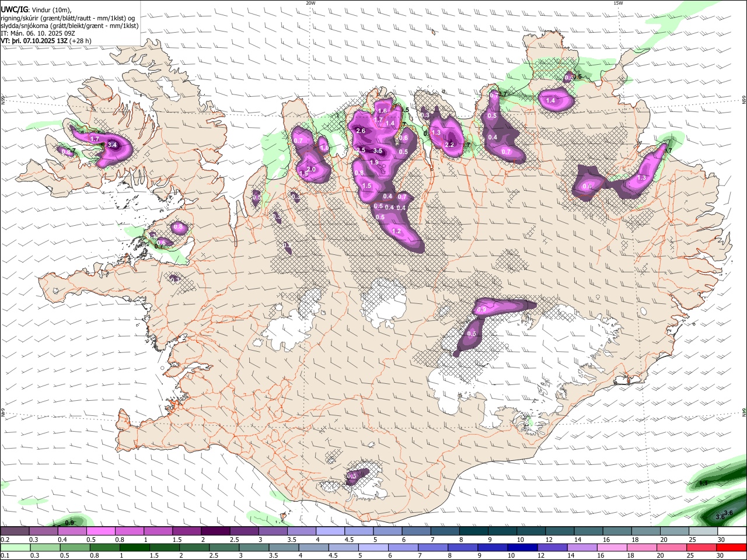Pick the dark green rain swatch at 1
The image size is (747, 560).
[x=135, y=547]
